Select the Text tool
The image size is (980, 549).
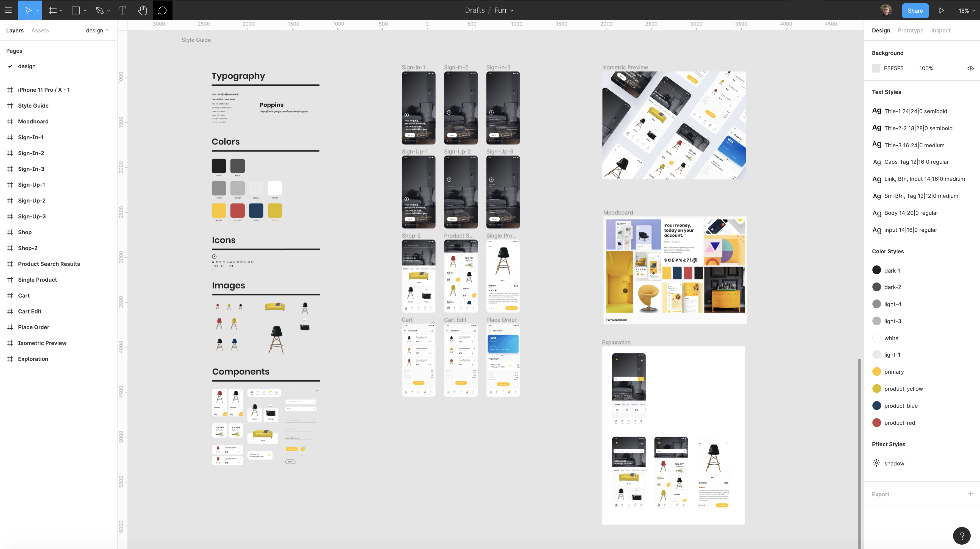(122, 10)
